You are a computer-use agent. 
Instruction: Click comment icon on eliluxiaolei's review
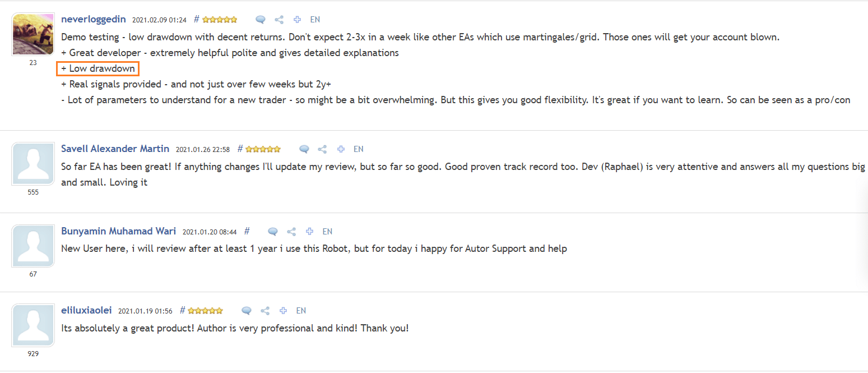pyautogui.click(x=247, y=311)
